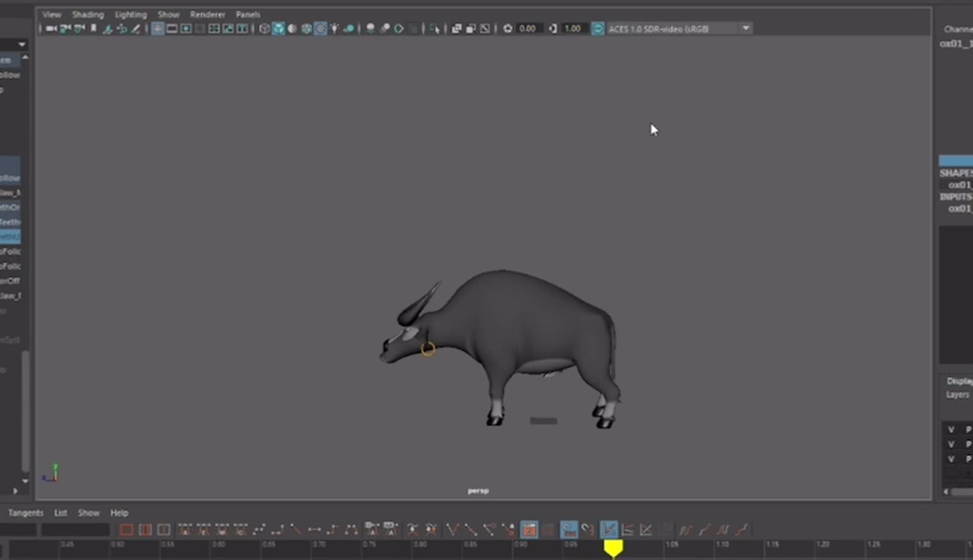Toggle Isolate Select icon
Screen dimensions: 973x560
pyautogui.click(x=435, y=29)
